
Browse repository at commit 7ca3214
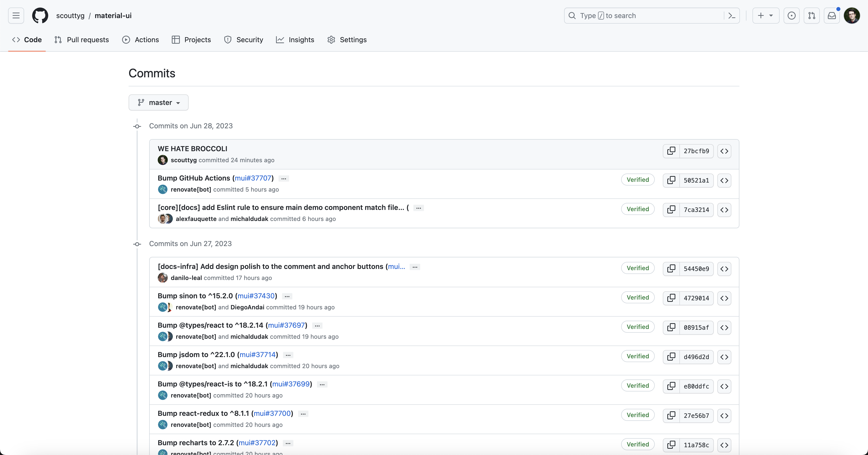click(724, 209)
